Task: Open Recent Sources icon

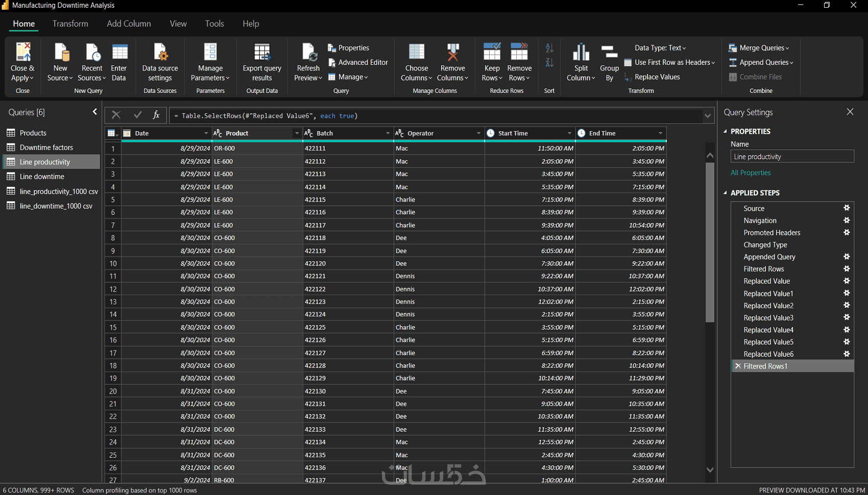Action: coord(92,52)
